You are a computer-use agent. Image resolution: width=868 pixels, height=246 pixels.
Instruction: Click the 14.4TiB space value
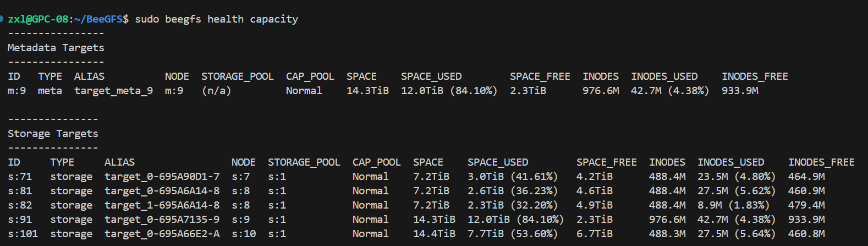pos(434,234)
